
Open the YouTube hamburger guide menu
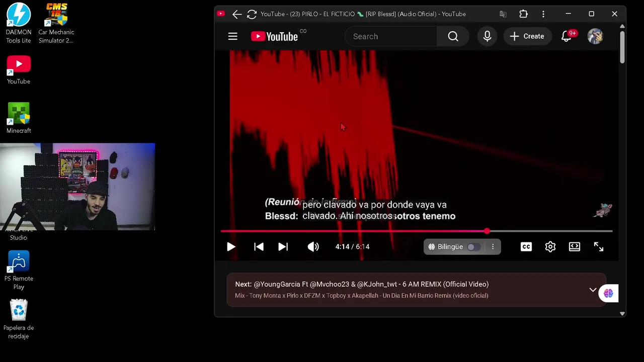coord(232,36)
